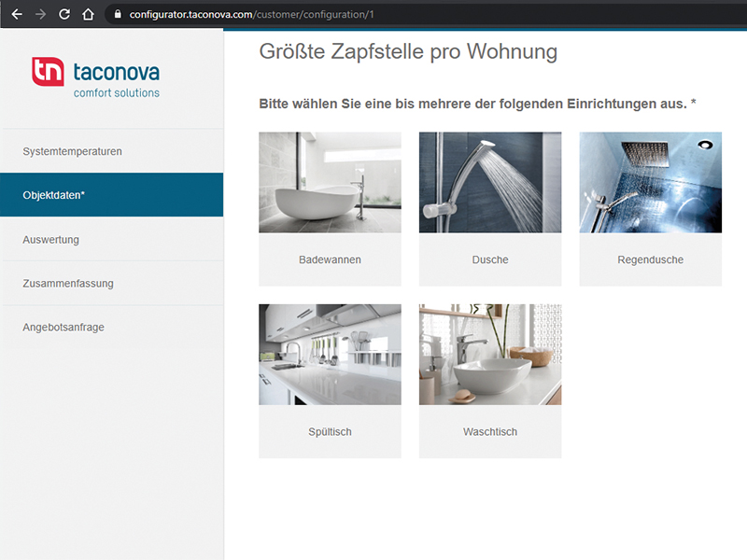The width and height of the screenshot is (747, 560).
Task: Click the HTTPS padlock in the address bar
Action: point(117,14)
